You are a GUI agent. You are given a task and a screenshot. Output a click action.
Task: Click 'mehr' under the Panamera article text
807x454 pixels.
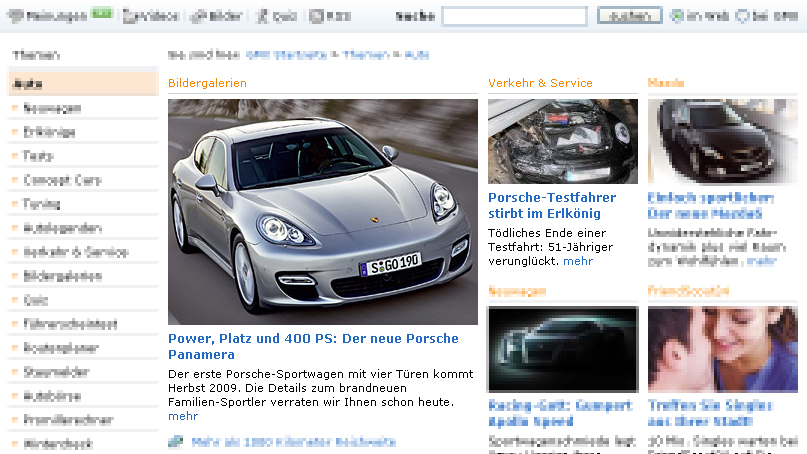click(x=183, y=416)
